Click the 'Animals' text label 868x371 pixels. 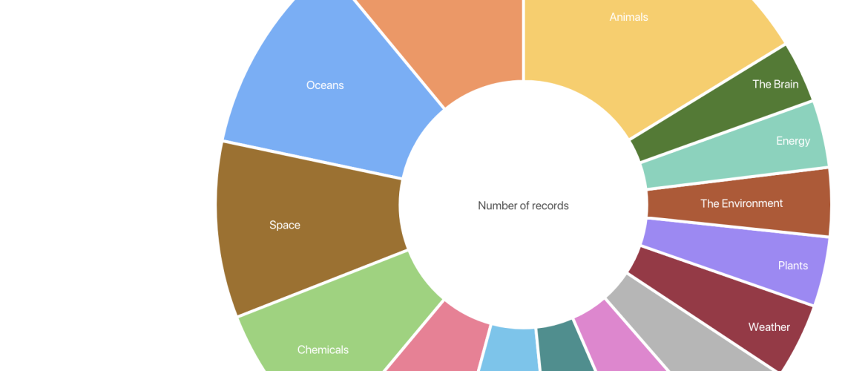point(628,16)
